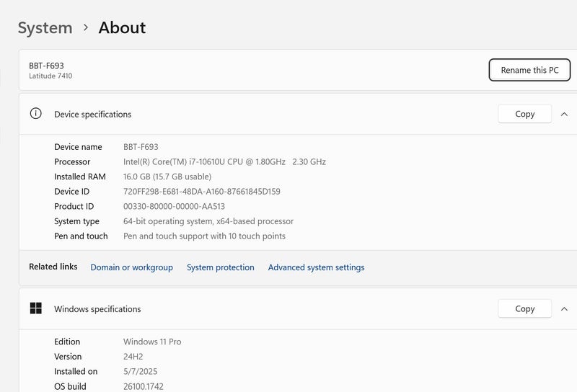Click the info icon beside Device specifications

[x=35, y=114]
